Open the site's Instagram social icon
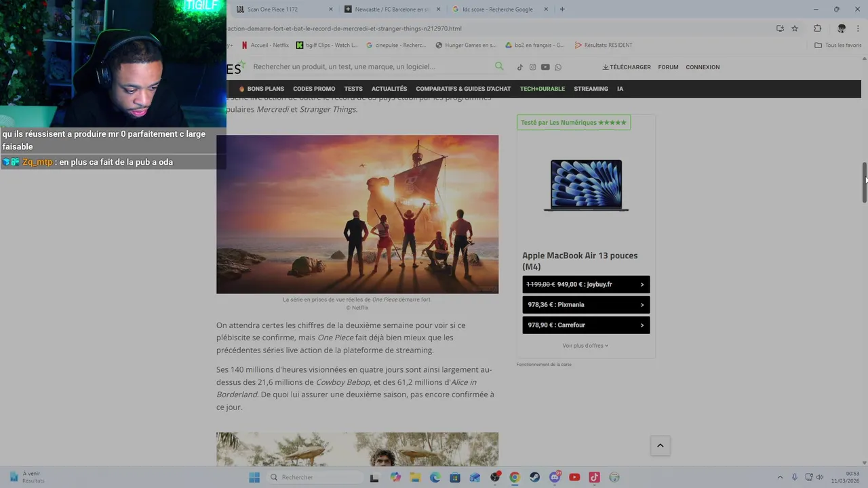Viewport: 868px width, 488px height. coord(532,67)
